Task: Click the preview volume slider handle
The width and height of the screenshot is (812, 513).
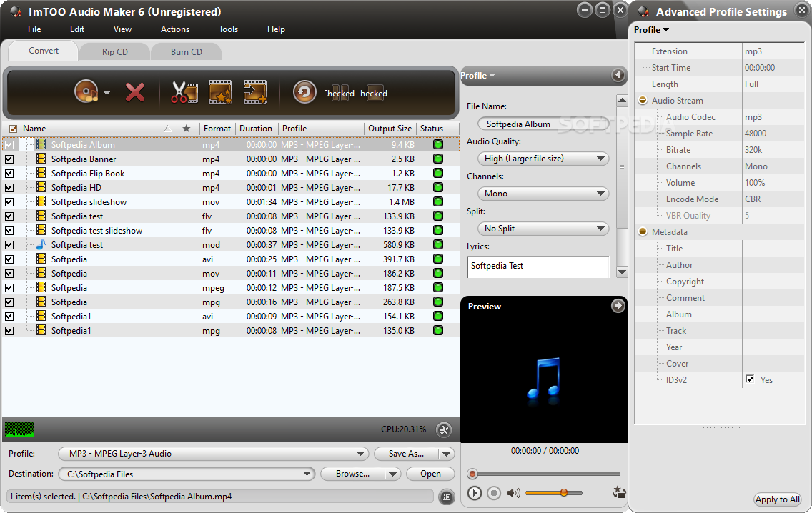Action: click(563, 493)
